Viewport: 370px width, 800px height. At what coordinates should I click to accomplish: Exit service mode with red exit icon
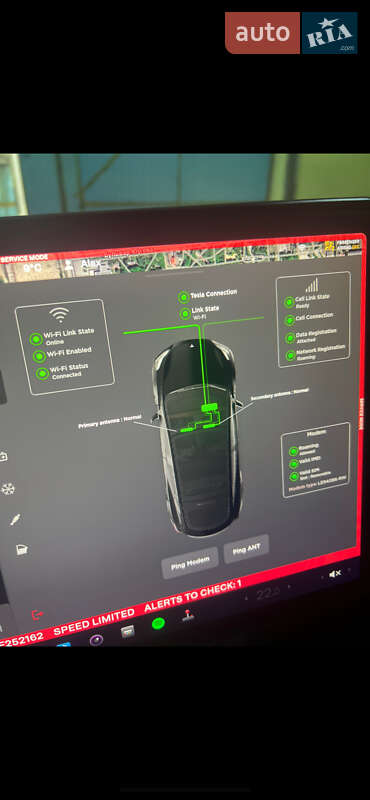tap(37, 614)
